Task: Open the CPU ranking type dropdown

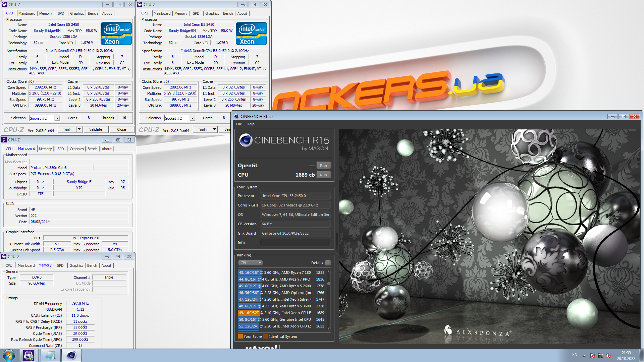Action: click(250, 263)
